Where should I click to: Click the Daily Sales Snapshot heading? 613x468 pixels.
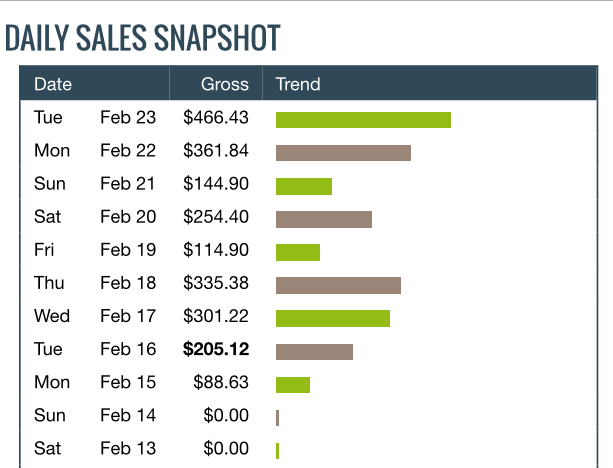[x=142, y=37]
